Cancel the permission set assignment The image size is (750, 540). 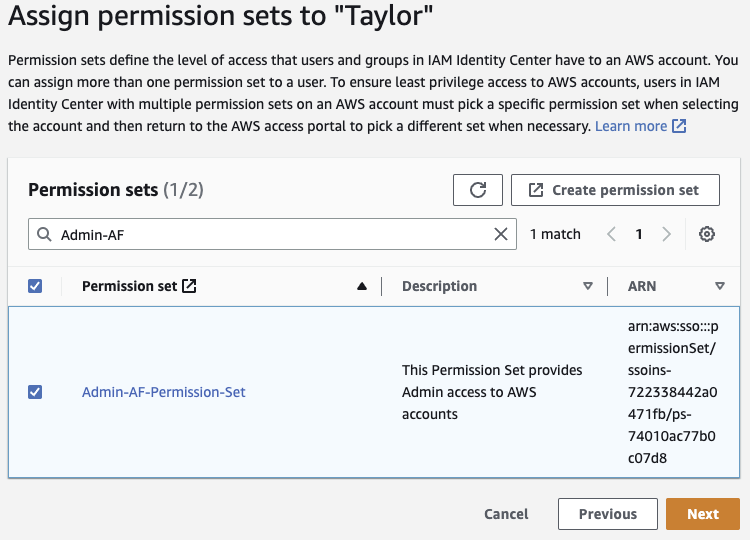(x=506, y=514)
